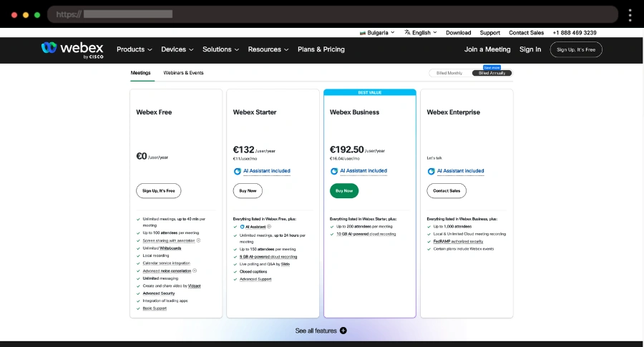Click Sign In link

(530, 49)
